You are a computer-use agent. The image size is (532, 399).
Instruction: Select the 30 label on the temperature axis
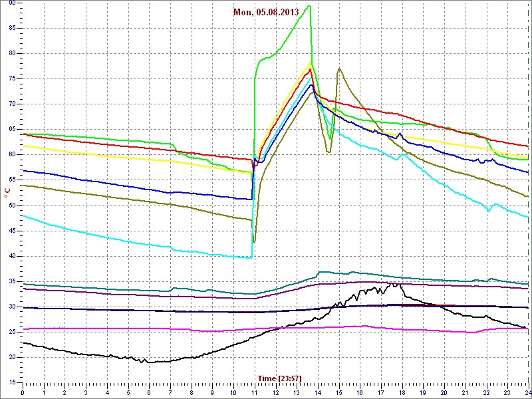coord(11,307)
